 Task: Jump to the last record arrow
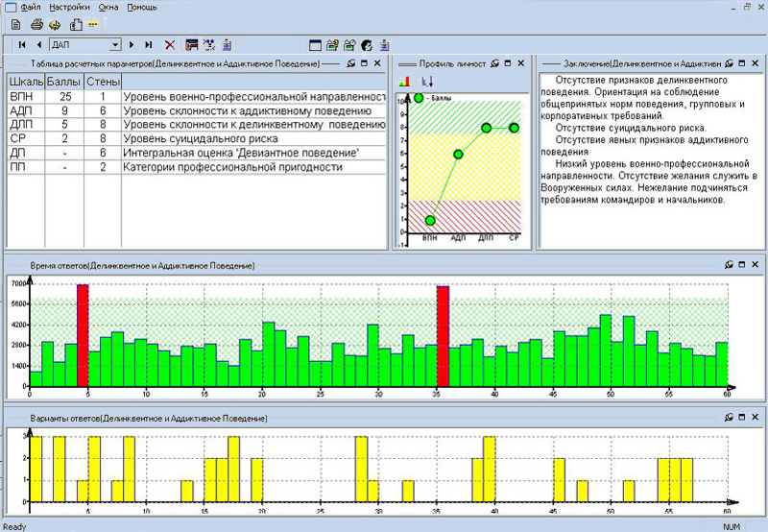tap(149, 44)
